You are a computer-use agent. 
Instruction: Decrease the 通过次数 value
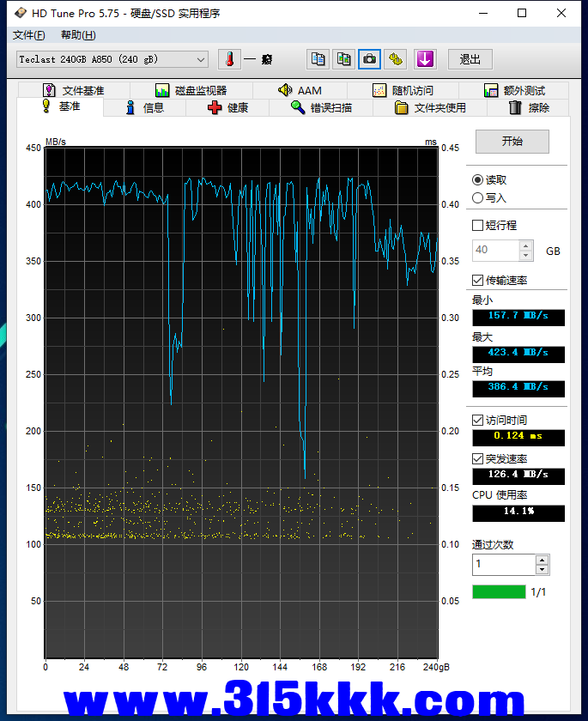(542, 569)
